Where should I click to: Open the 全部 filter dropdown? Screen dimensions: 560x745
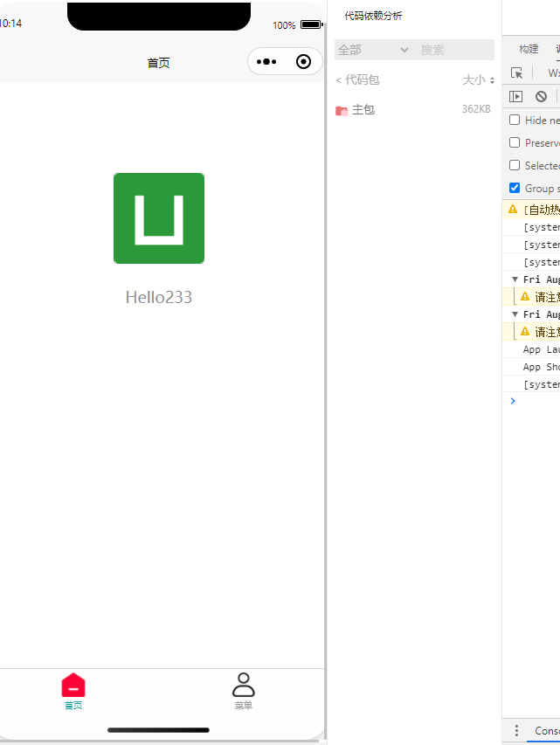pyautogui.click(x=373, y=50)
